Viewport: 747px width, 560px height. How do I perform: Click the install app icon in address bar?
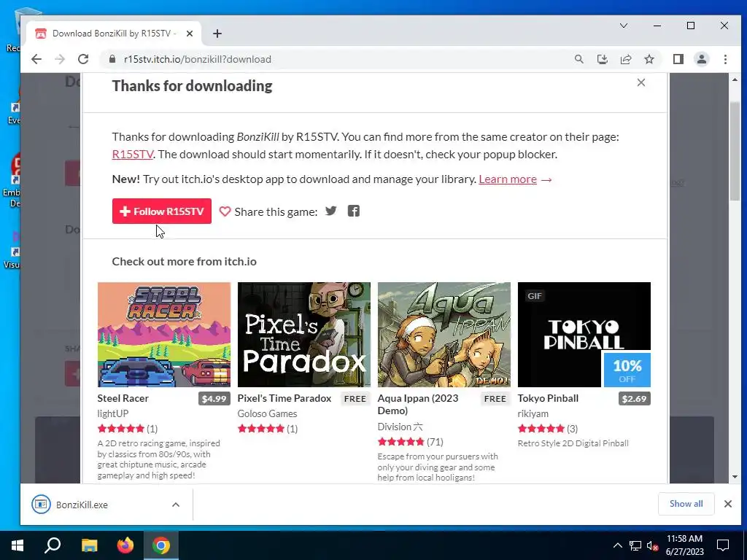coord(602,59)
